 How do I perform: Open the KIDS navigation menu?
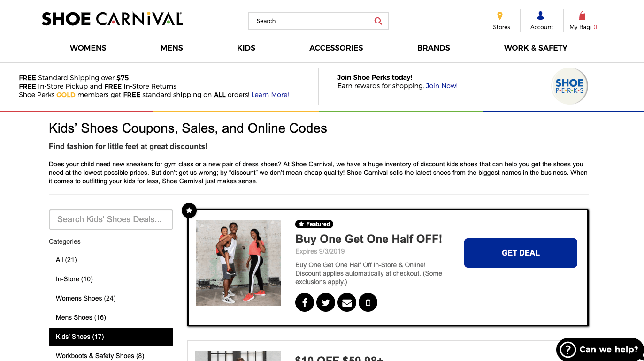pos(246,48)
